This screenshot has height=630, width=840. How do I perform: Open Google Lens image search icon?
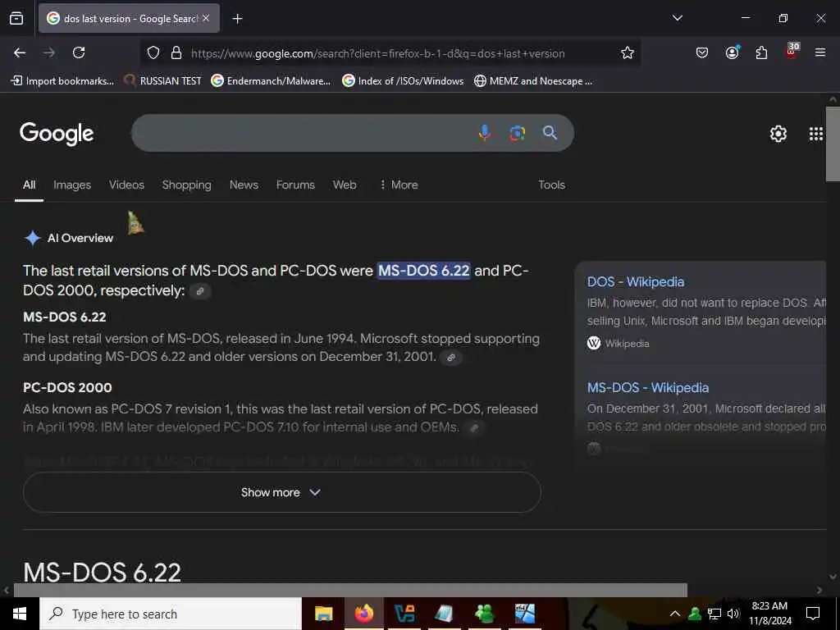click(x=518, y=133)
